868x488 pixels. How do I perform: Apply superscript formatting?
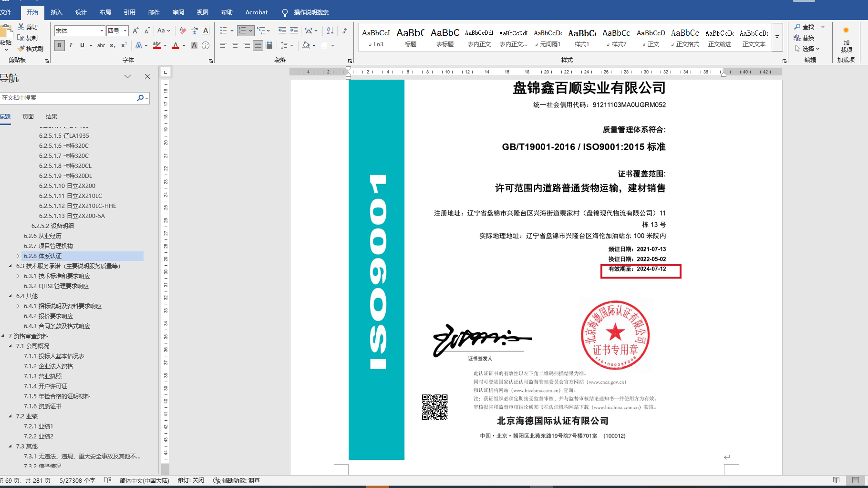(x=124, y=46)
